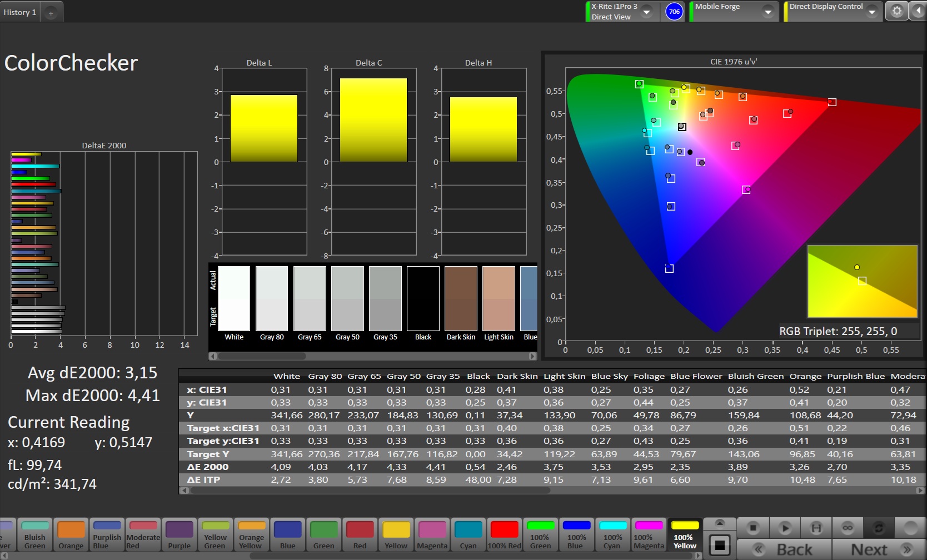The height and width of the screenshot is (560, 927).
Task: Click the refresh cycle arrows icon
Action: pyautogui.click(x=879, y=527)
